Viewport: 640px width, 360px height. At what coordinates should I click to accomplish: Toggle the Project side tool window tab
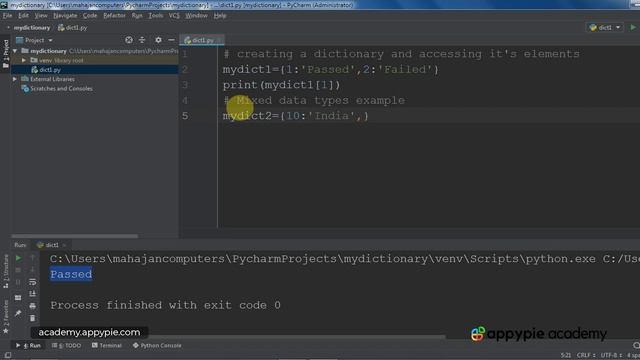pos(6,54)
